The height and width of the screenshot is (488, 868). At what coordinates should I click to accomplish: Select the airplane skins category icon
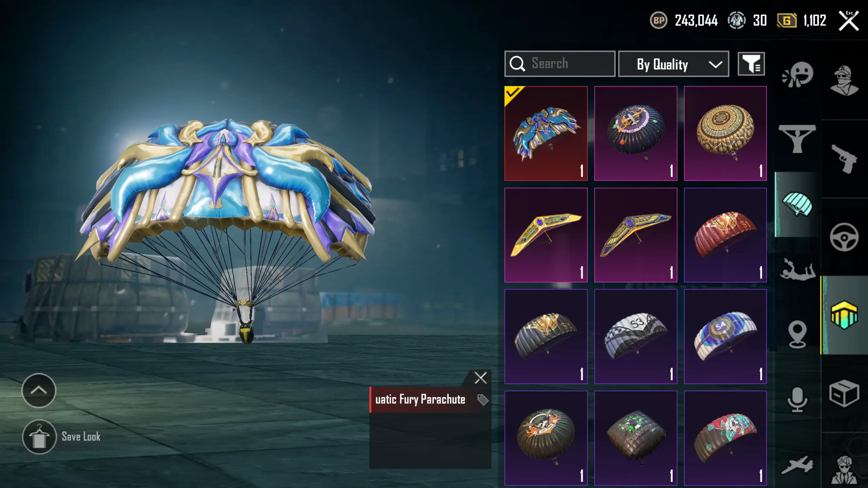(x=797, y=465)
